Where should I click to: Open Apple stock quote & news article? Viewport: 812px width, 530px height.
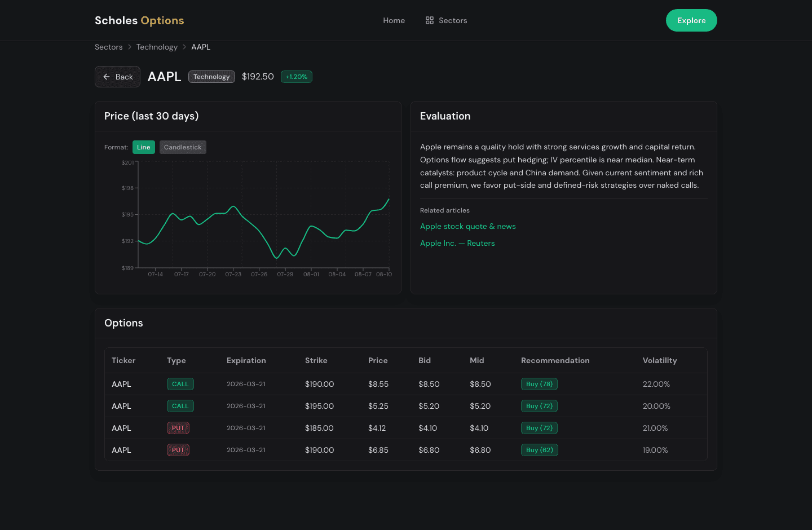[x=468, y=226]
